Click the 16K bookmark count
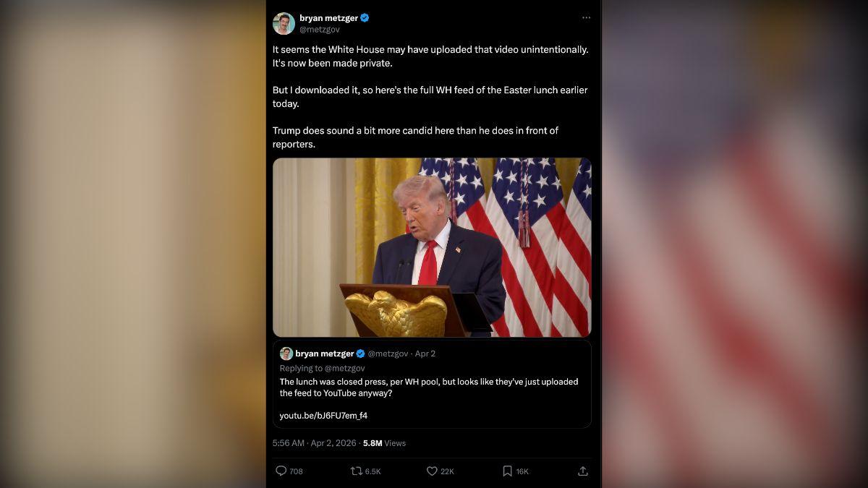Viewport: 868px width, 488px height. 522,471
